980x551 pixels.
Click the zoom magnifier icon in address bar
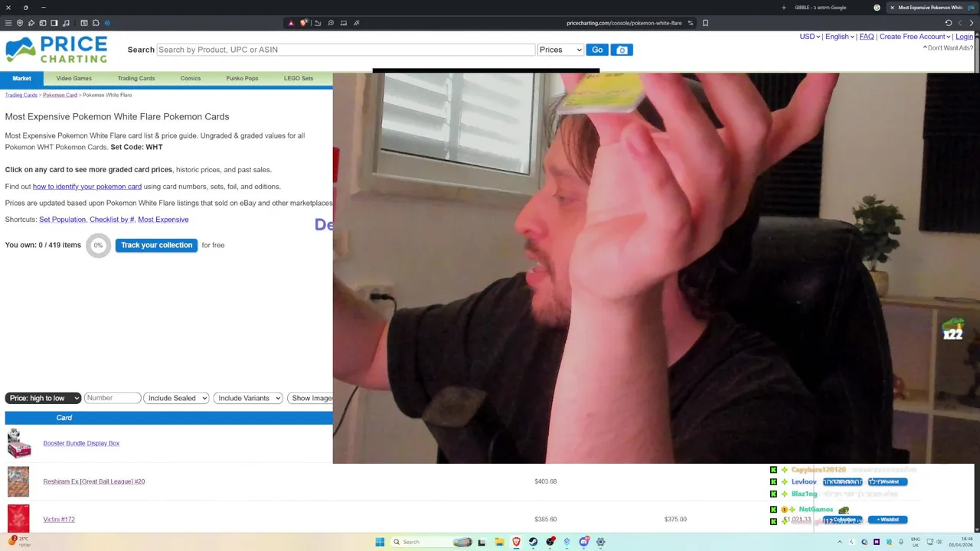pyautogui.click(x=331, y=23)
